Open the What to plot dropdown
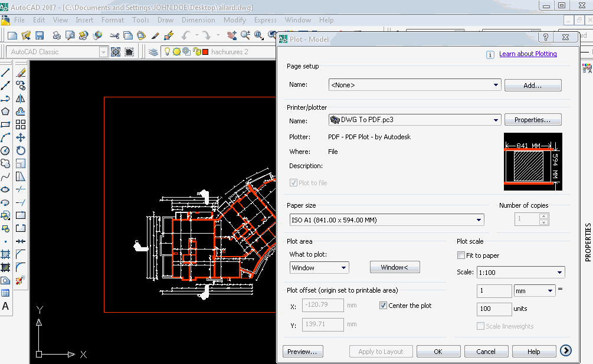This screenshot has height=364, width=593. pos(343,268)
